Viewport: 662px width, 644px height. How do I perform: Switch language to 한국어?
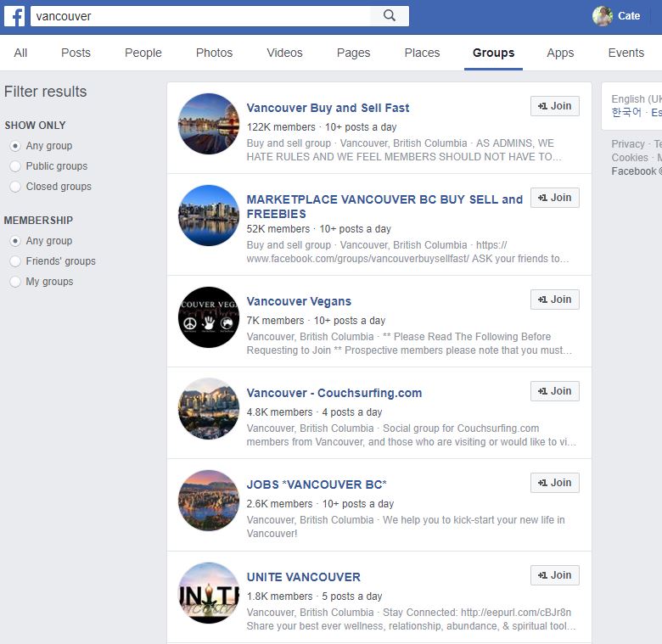point(626,112)
